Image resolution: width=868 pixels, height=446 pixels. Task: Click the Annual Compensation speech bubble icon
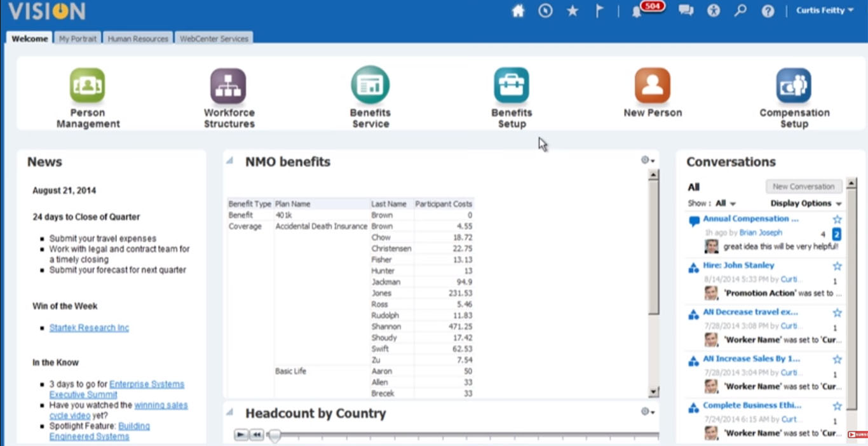pos(694,221)
